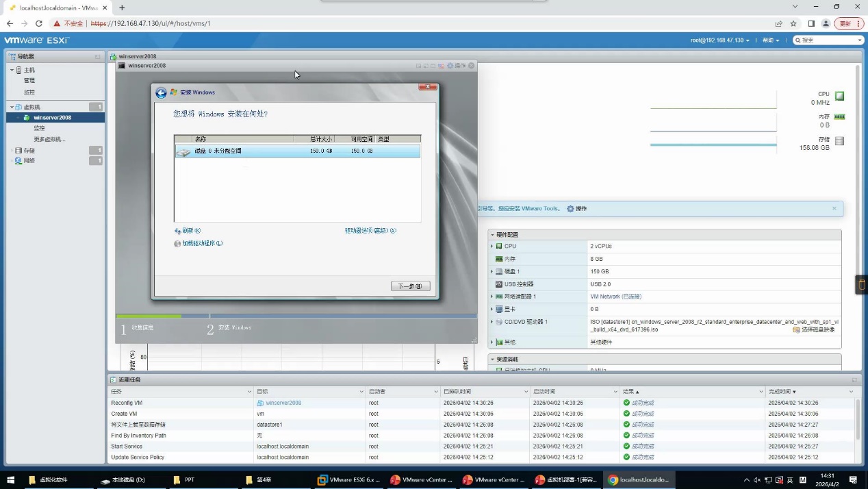Click the Recent Tasks (近期任务) panel icon
868x489 pixels.
click(114, 379)
